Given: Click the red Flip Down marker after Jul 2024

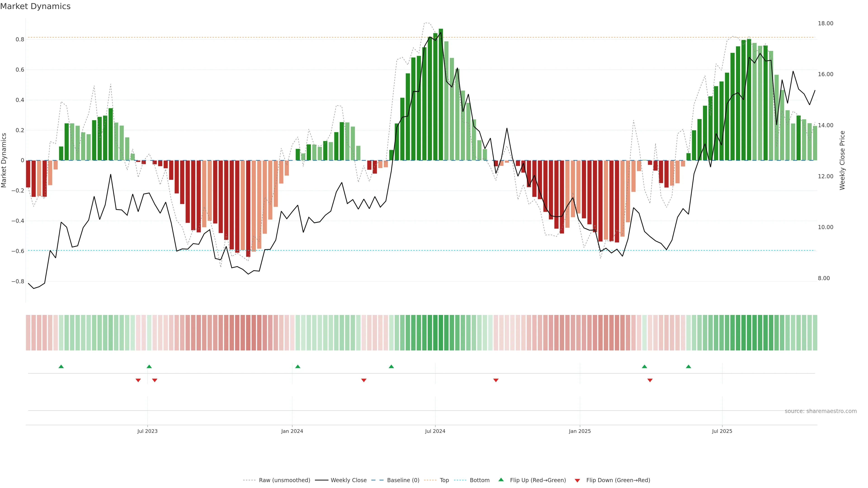Looking at the screenshot, I should pos(496,380).
